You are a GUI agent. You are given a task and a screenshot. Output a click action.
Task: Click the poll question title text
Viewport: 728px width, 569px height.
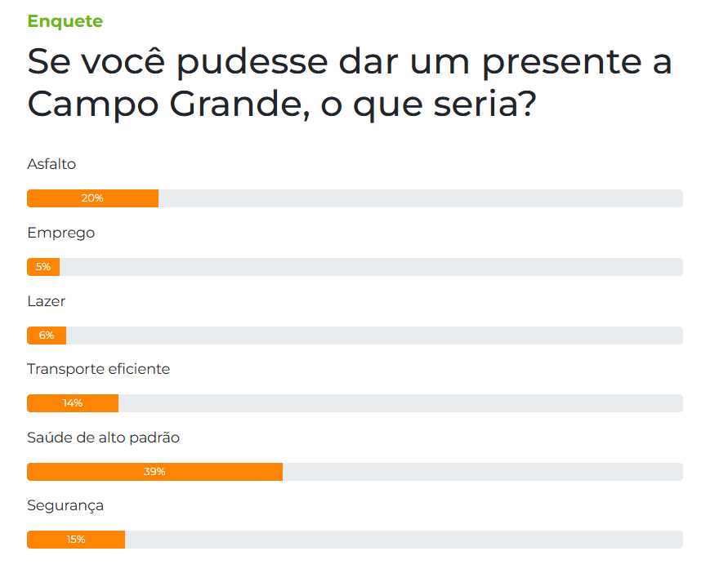[x=350, y=82]
